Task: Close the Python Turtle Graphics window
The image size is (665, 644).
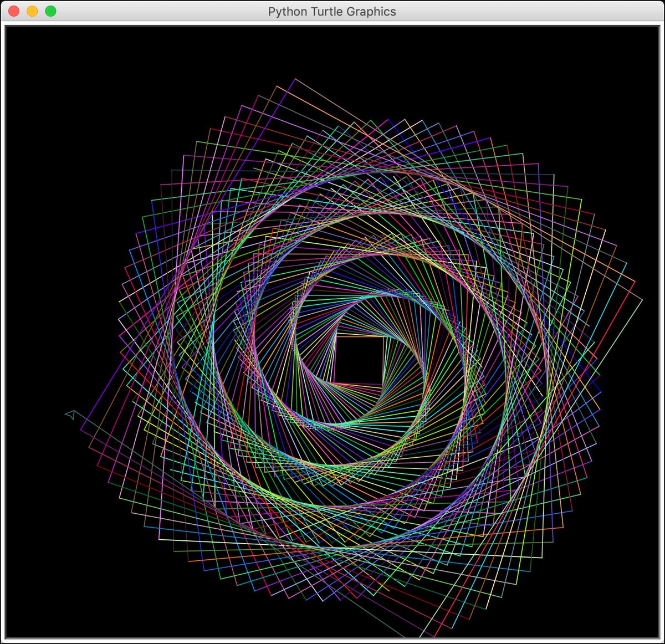Action: pos(14,11)
